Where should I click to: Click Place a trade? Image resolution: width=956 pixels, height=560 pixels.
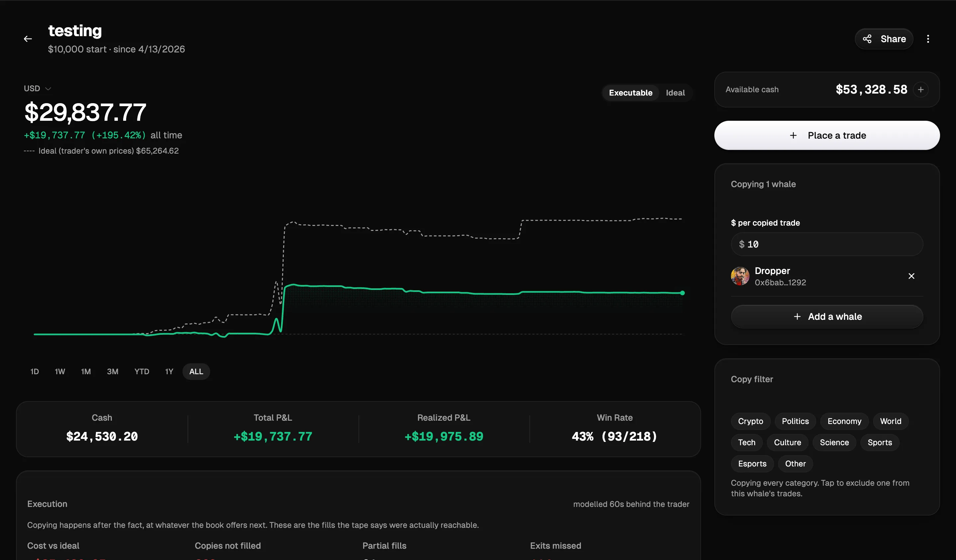827,135
